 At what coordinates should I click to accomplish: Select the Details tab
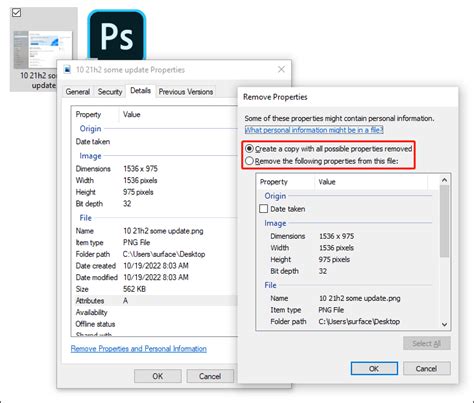[140, 91]
